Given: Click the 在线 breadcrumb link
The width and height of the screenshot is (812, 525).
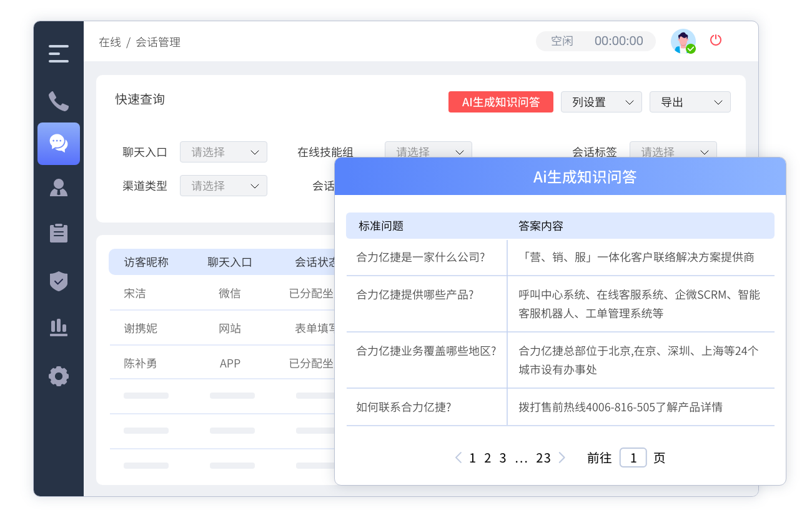Looking at the screenshot, I should pyautogui.click(x=110, y=42).
